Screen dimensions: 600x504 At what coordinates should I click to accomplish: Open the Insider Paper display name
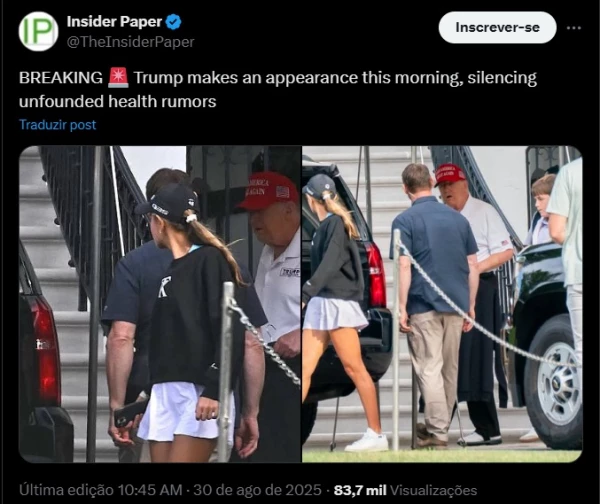pyautogui.click(x=114, y=22)
